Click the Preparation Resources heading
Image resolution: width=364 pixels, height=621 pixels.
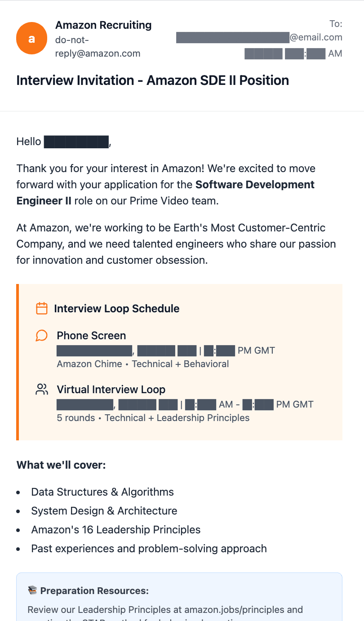[x=94, y=591]
